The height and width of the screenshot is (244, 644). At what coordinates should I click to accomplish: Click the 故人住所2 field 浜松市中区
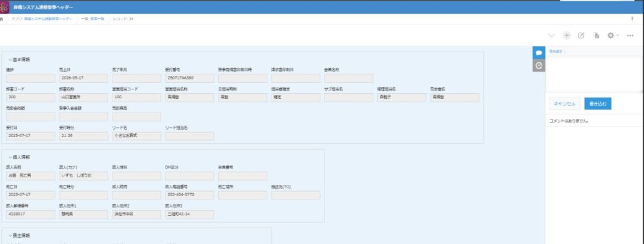[x=136, y=214]
